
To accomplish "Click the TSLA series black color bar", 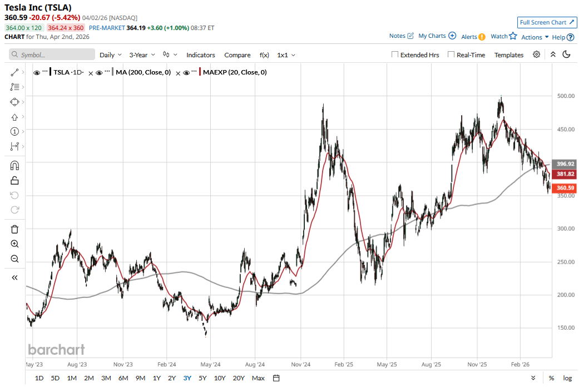I will coord(50,72).
